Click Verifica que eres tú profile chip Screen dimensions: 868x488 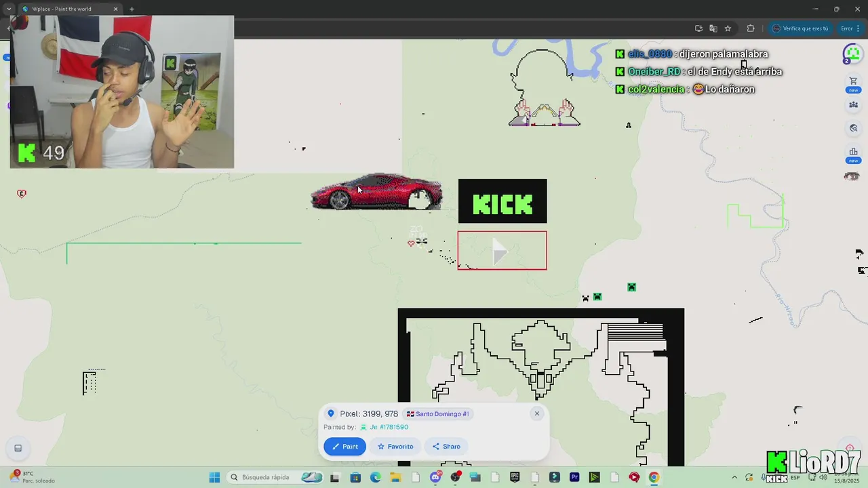[x=801, y=28]
